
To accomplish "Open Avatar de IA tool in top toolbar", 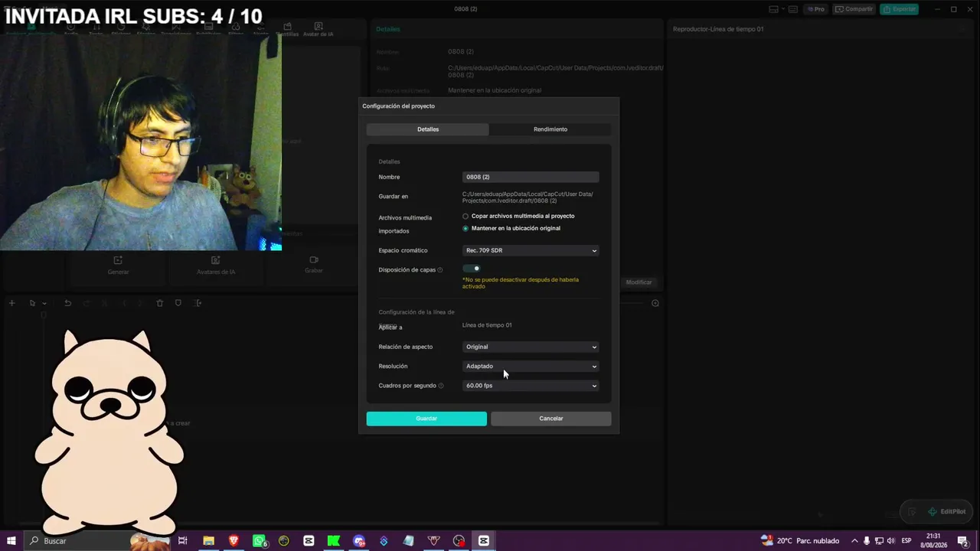I will tap(318, 30).
